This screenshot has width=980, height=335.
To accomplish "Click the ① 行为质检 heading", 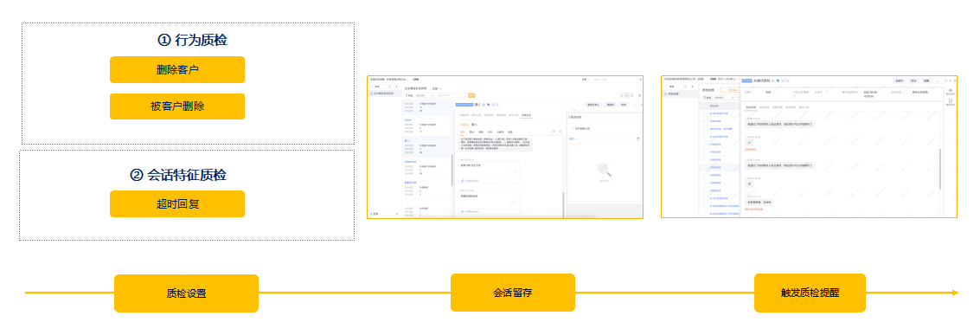I will click(x=193, y=40).
